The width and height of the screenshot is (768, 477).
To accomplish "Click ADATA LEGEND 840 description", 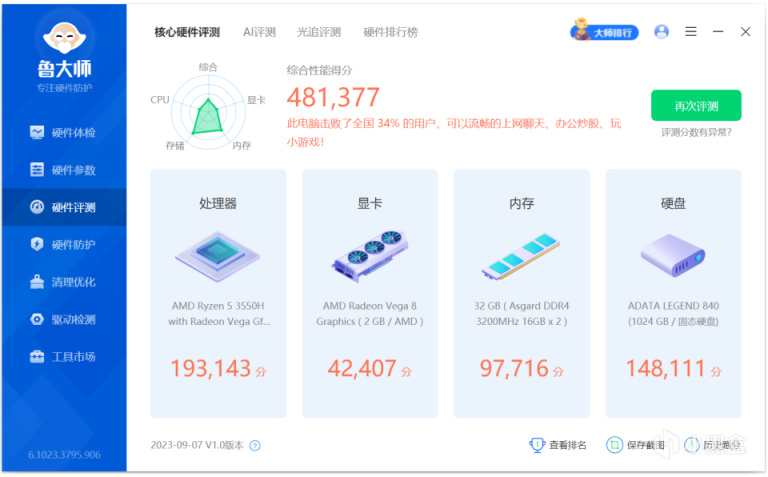I will pos(673,313).
